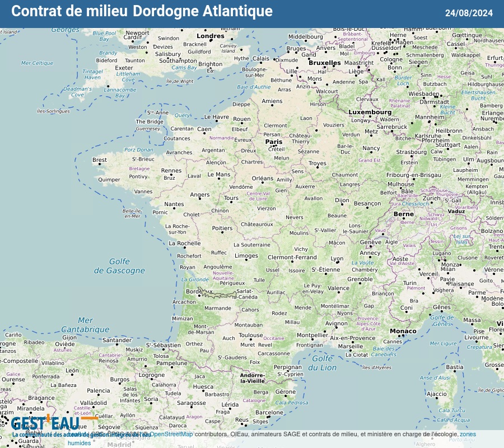The image size is (504, 448).
Task: Click the date 24/08/2024 in header
Action: [x=469, y=13]
